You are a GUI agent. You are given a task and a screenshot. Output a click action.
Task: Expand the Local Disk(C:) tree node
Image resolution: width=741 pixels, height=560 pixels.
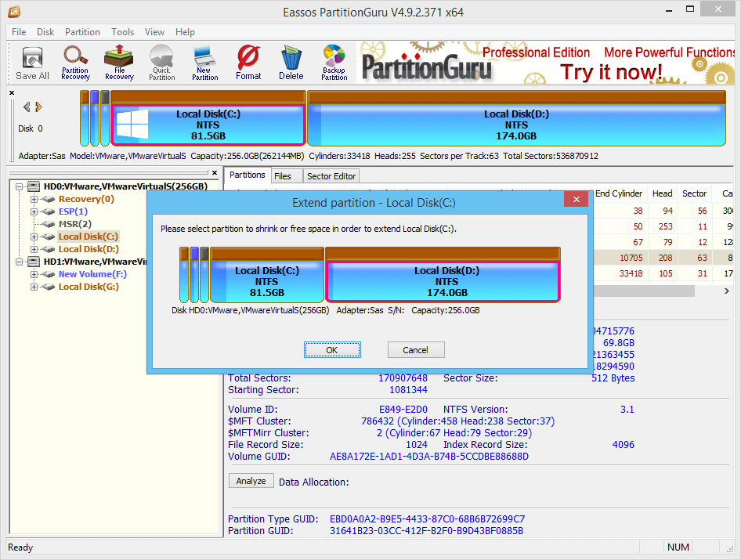34,237
